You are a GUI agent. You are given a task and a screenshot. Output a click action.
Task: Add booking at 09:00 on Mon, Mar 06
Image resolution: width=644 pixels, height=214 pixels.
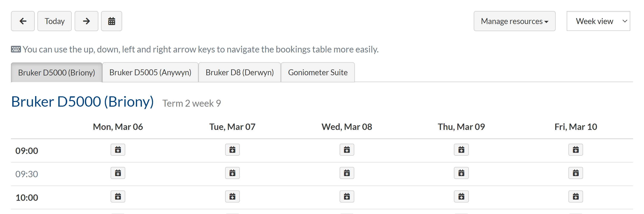118,150
